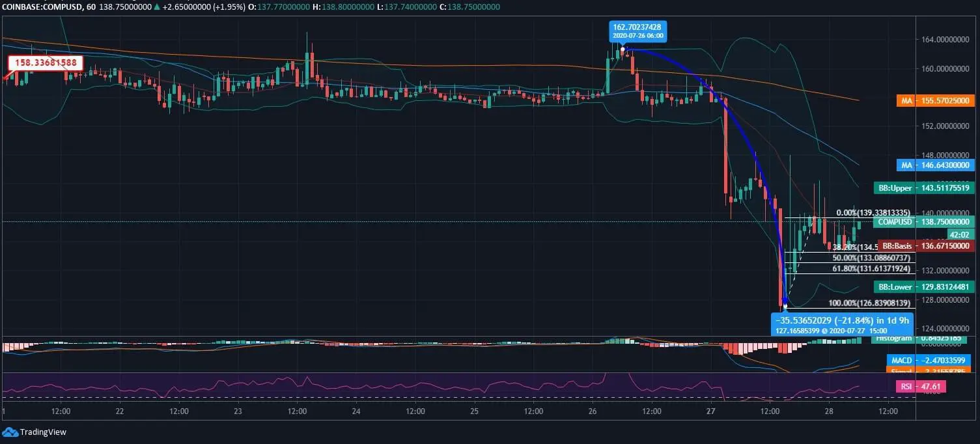Click the orange Signal indicator label

coord(929,370)
